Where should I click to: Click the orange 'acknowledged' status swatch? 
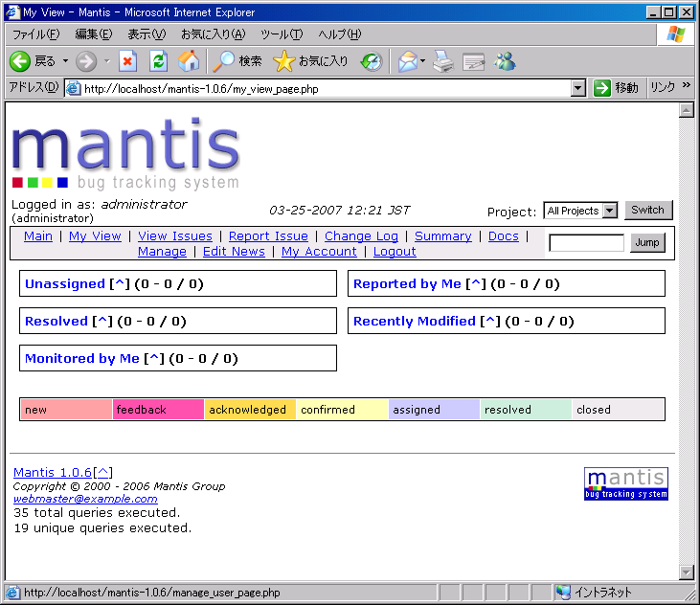click(250, 410)
